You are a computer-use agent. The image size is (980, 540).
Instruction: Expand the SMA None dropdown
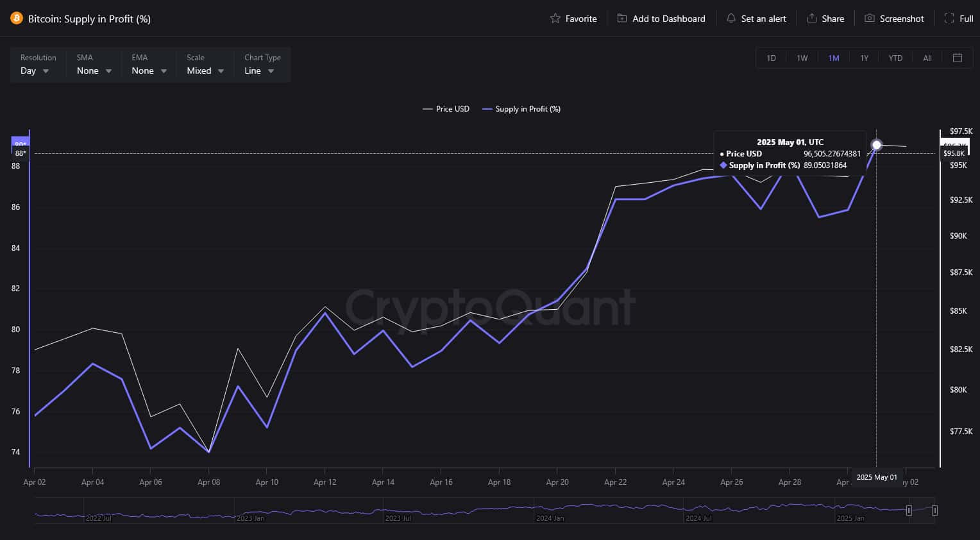[x=94, y=71]
